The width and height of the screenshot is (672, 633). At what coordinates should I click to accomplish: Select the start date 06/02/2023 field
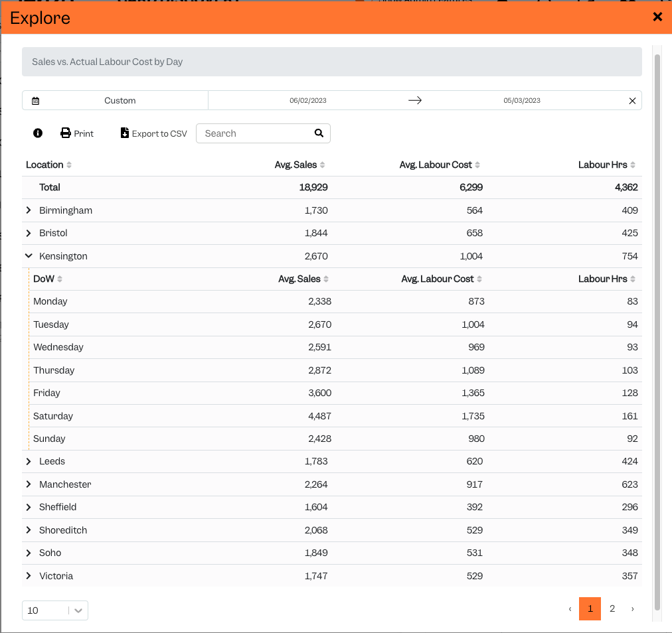[x=307, y=101]
